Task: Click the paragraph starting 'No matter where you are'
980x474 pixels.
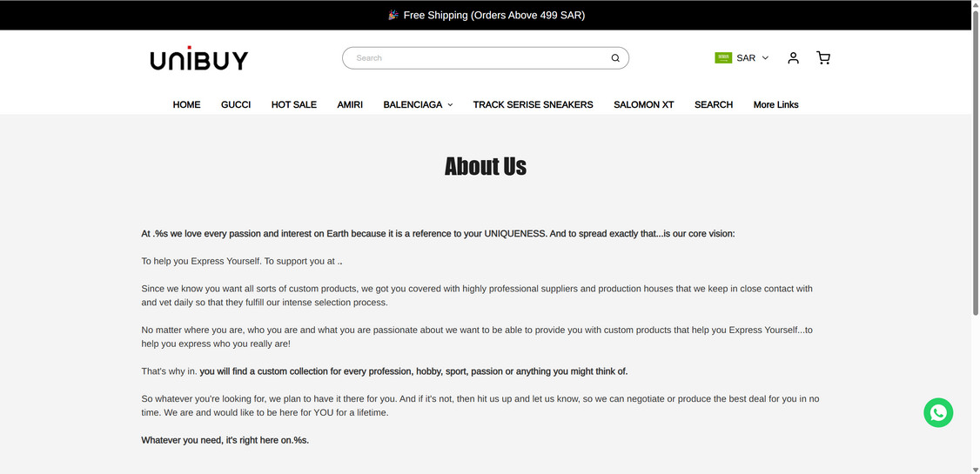Action: (477, 337)
